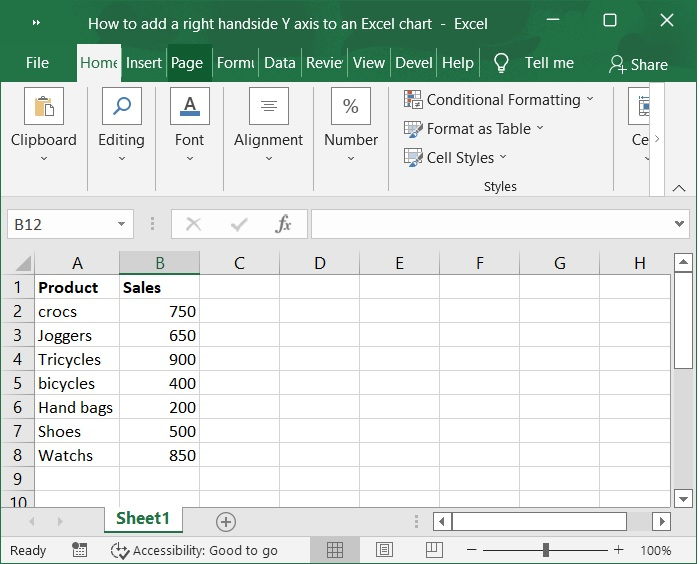This screenshot has width=700, height=564.
Task: Open Format as Table menu
Action: (x=474, y=129)
